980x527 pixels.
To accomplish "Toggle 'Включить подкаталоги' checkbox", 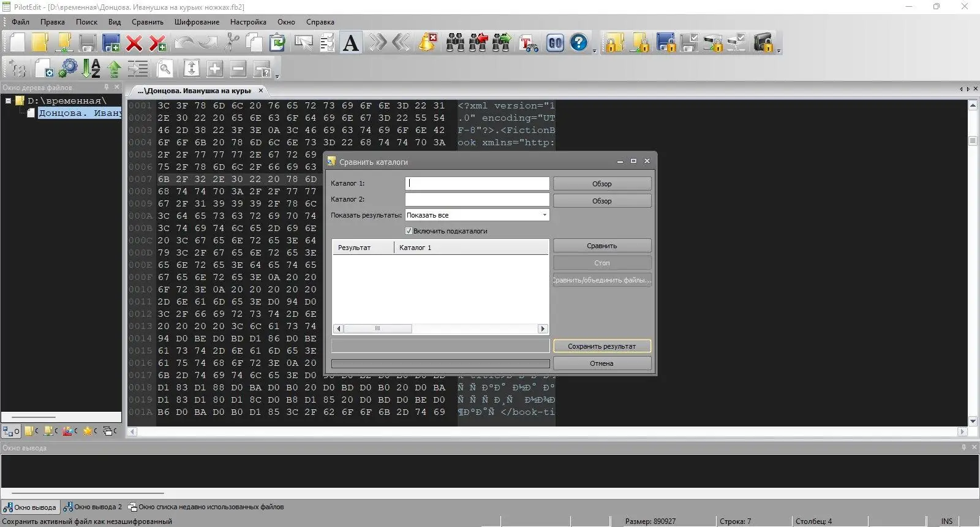I will [409, 231].
